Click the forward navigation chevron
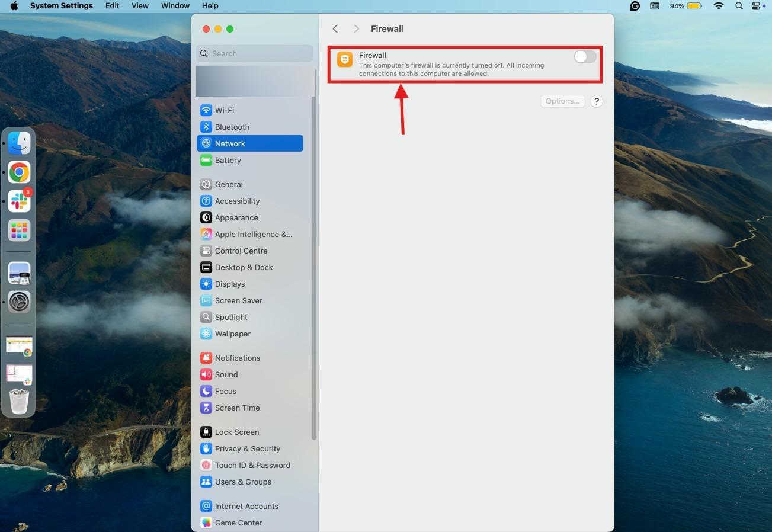Viewport: 772px width, 532px height. [x=356, y=28]
